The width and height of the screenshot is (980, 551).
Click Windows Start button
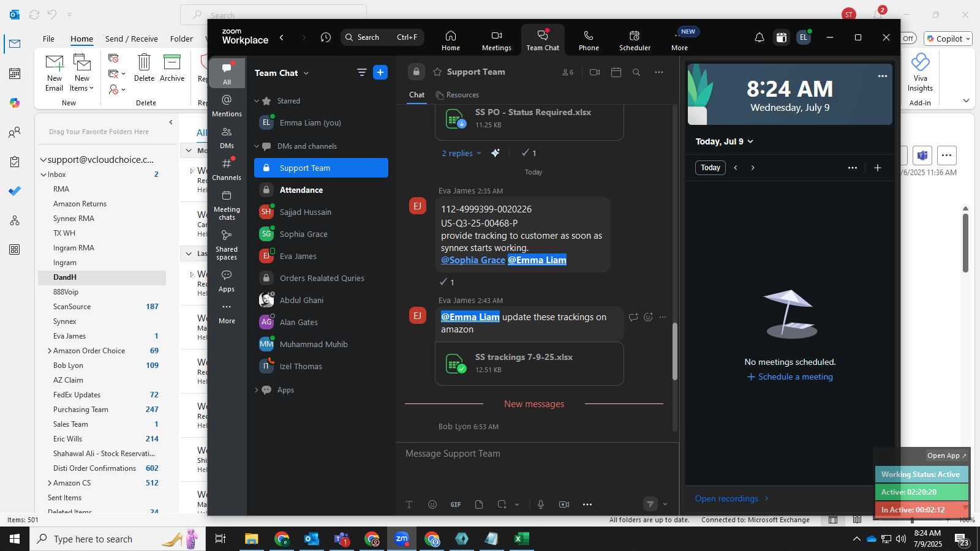tap(15, 539)
